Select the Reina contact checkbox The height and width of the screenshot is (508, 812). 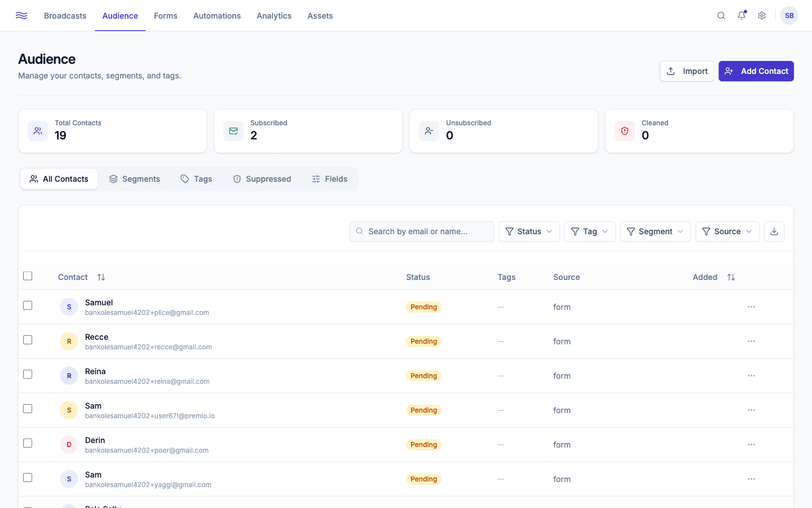click(28, 374)
